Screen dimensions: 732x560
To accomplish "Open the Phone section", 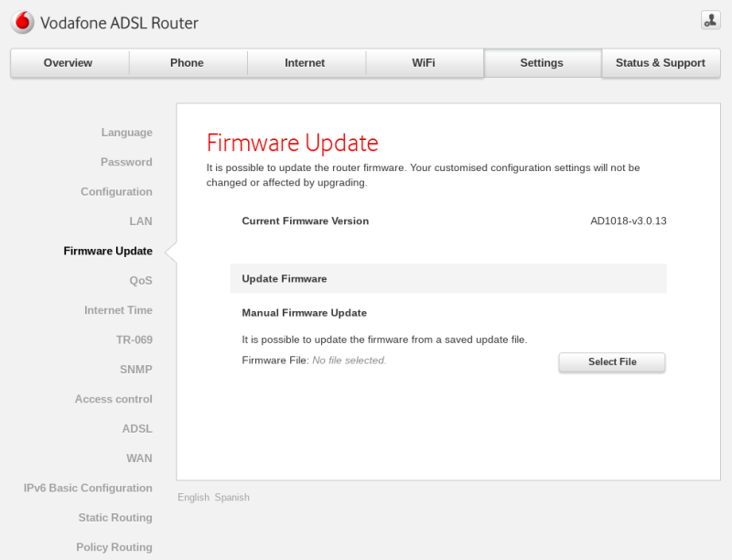I will click(x=187, y=63).
